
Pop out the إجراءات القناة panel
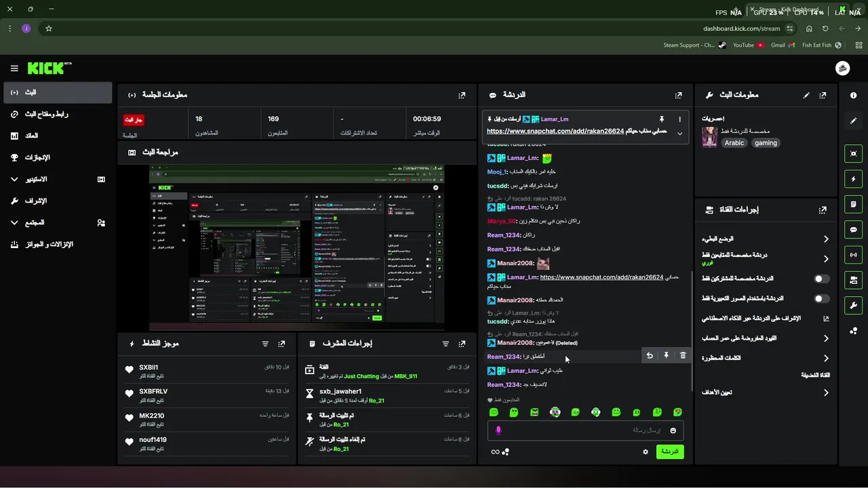(x=823, y=210)
